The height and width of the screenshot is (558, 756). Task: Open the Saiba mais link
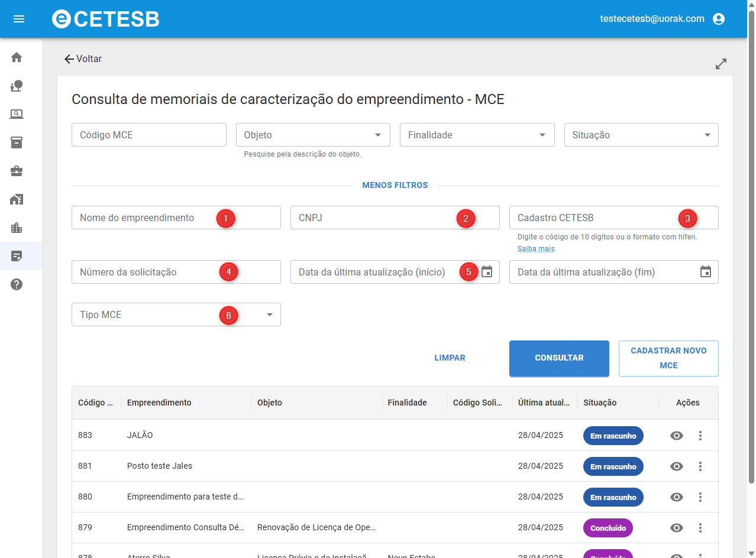click(x=536, y=249)
